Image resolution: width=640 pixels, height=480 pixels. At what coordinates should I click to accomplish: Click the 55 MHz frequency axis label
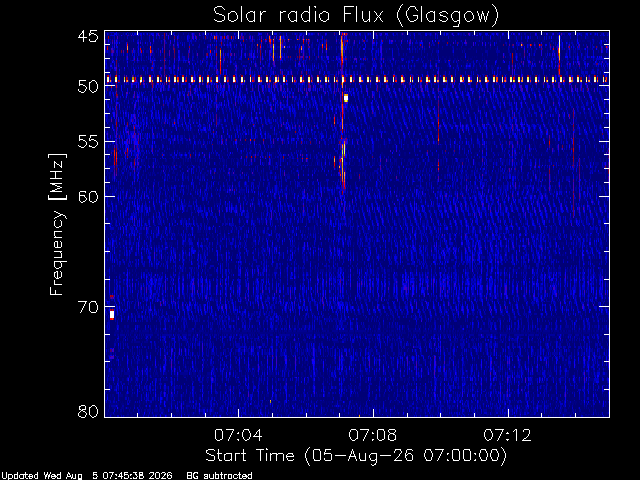[88, 142]
